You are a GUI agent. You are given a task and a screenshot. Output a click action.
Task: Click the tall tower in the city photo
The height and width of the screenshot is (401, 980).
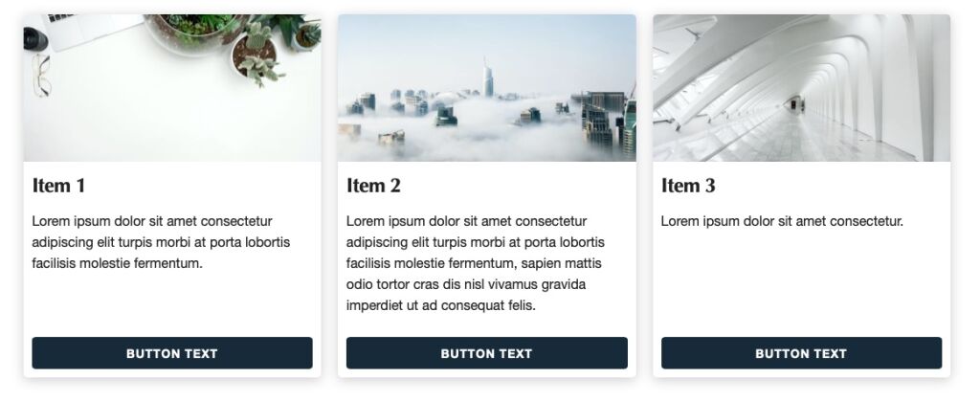tap(488, 78)
